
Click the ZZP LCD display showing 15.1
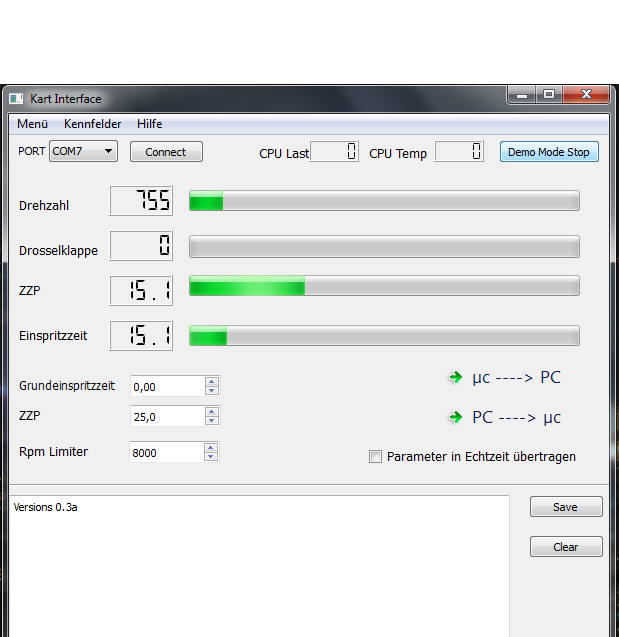pos(141,290)
